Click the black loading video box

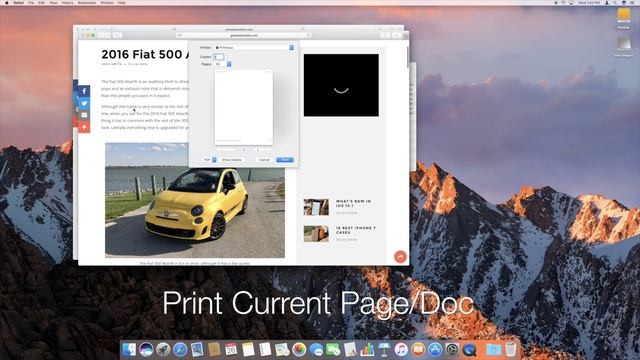(x=341, y=85)
